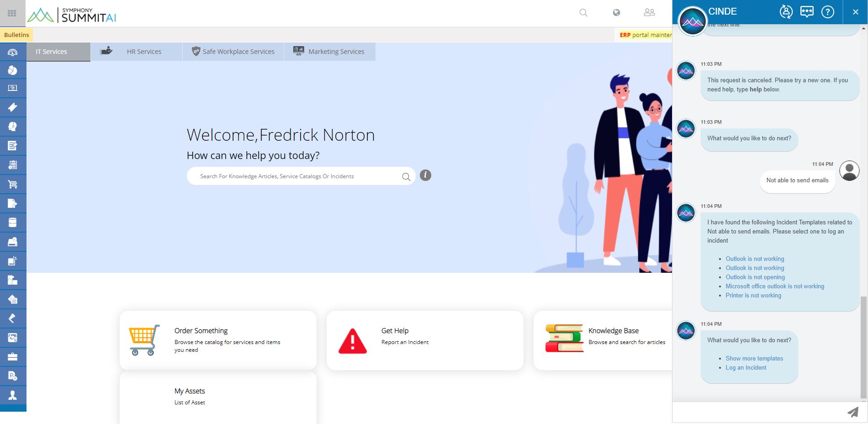This screenshot has width=868, height=424.
Task: Open Safe Workplace Services tab
Action: (233, 52)
